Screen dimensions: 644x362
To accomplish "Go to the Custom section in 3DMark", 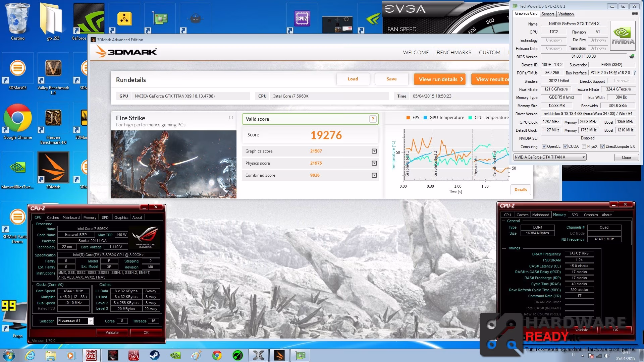I will tap(489, 53).
